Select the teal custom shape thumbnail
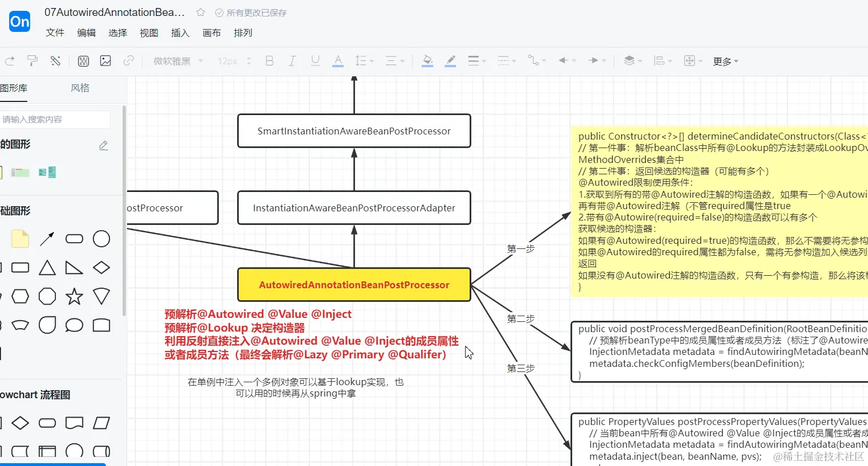Screen dimensions: 868x466 click(47, 172)
